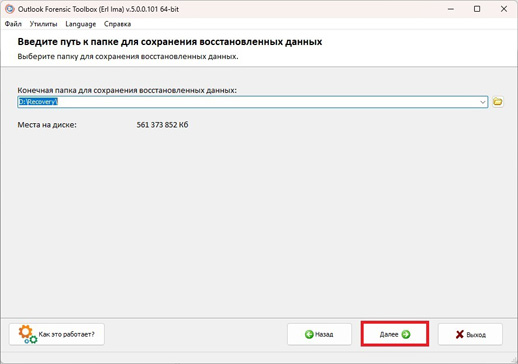Open the Language menu
Viewport: 518px width, 364px height.
[81, 24]
